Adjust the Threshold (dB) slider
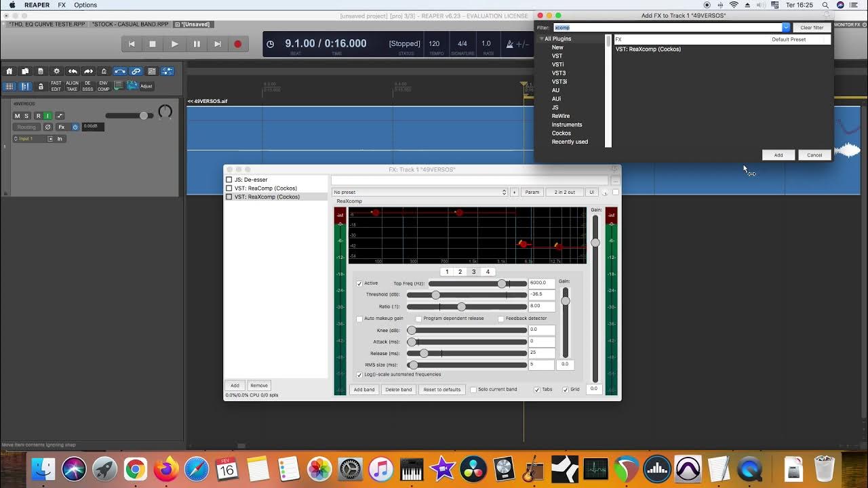 click(435, 295)
